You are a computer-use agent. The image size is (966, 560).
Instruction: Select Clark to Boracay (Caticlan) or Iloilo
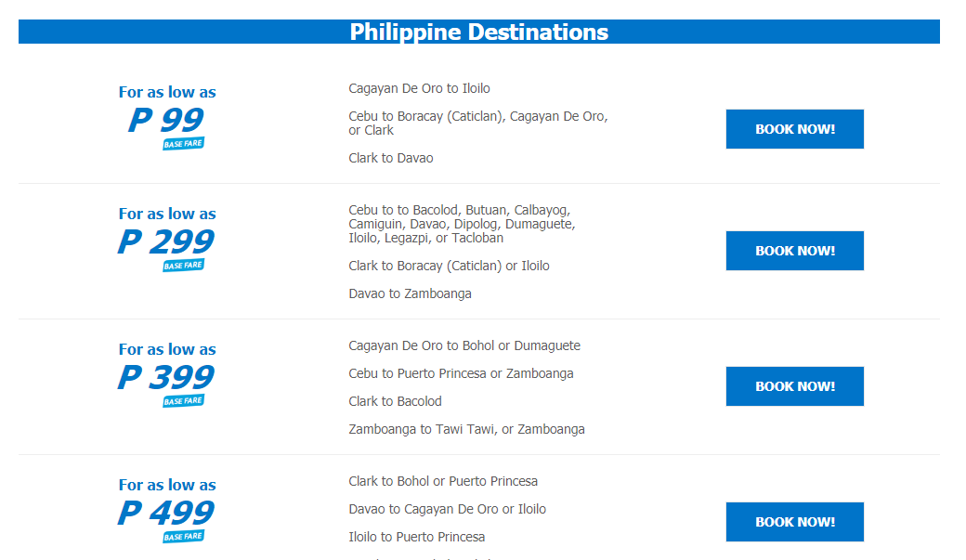click(450, 267)
